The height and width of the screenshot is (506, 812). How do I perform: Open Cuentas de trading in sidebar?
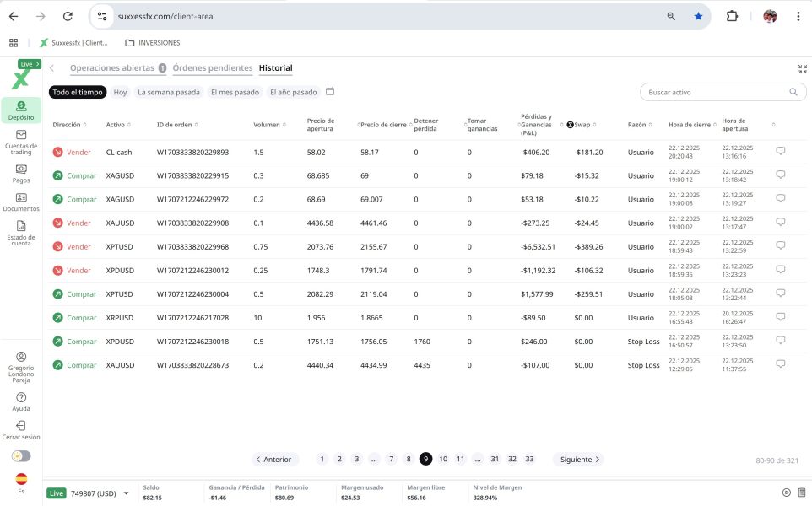[21, 143]
